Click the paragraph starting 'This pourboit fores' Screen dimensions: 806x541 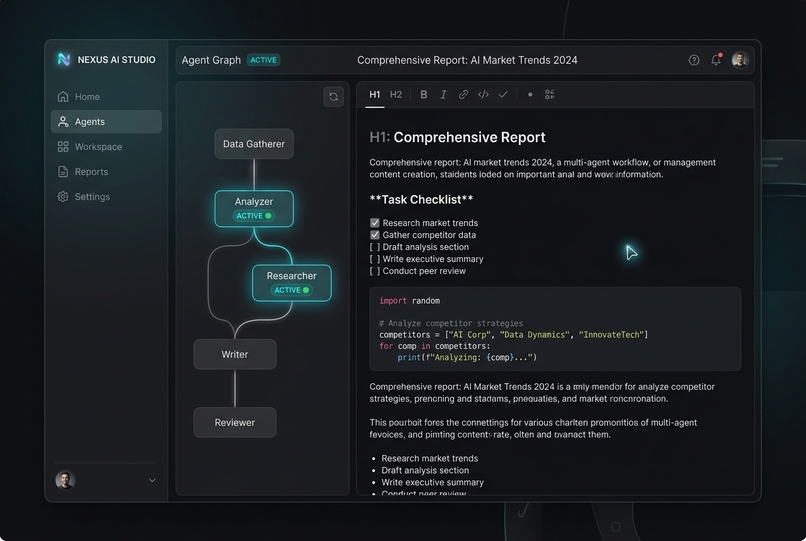coord(533,428)
